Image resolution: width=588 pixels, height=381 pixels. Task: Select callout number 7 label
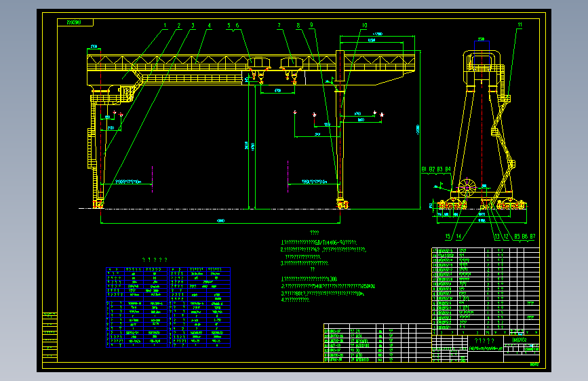tap(279, 26)
